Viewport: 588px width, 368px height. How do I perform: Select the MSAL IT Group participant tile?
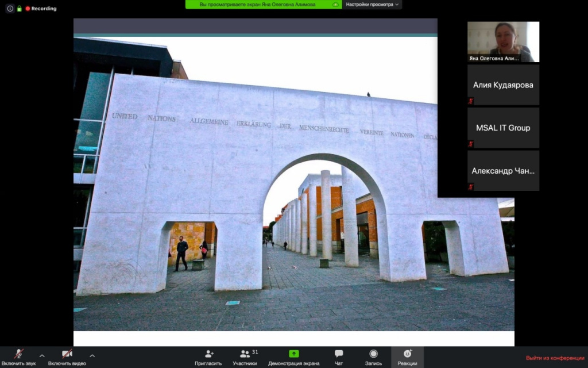503,128
